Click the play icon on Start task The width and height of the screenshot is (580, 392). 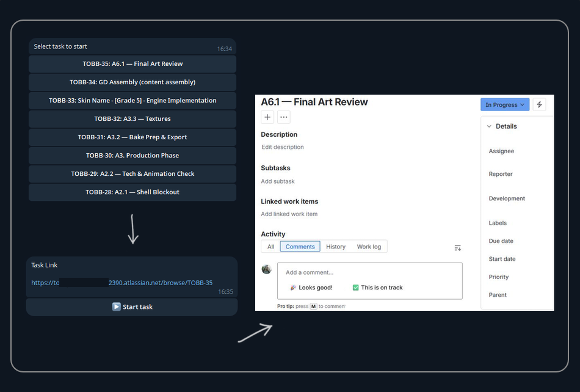116,307
